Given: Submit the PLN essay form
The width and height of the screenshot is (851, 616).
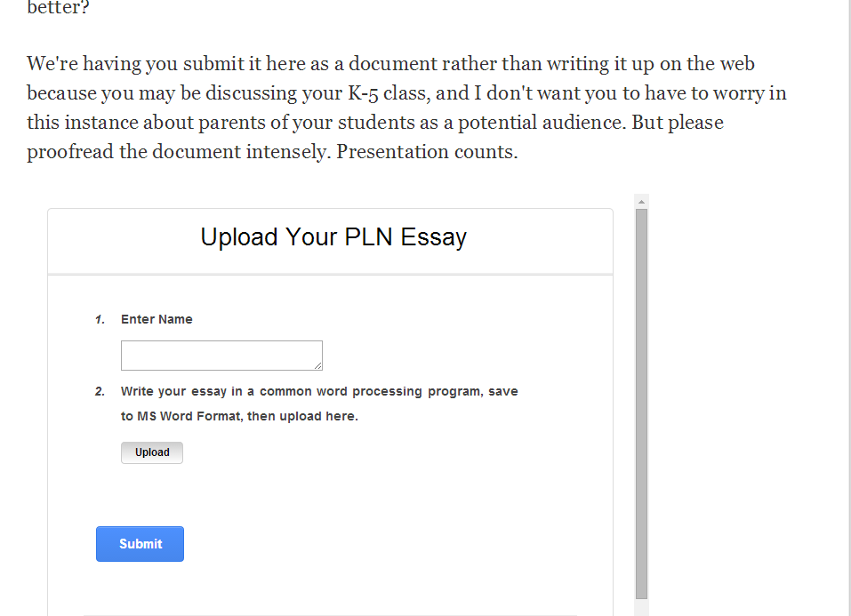Looking at the screenshot, I should pyautogui.click(x=140, y=544).
